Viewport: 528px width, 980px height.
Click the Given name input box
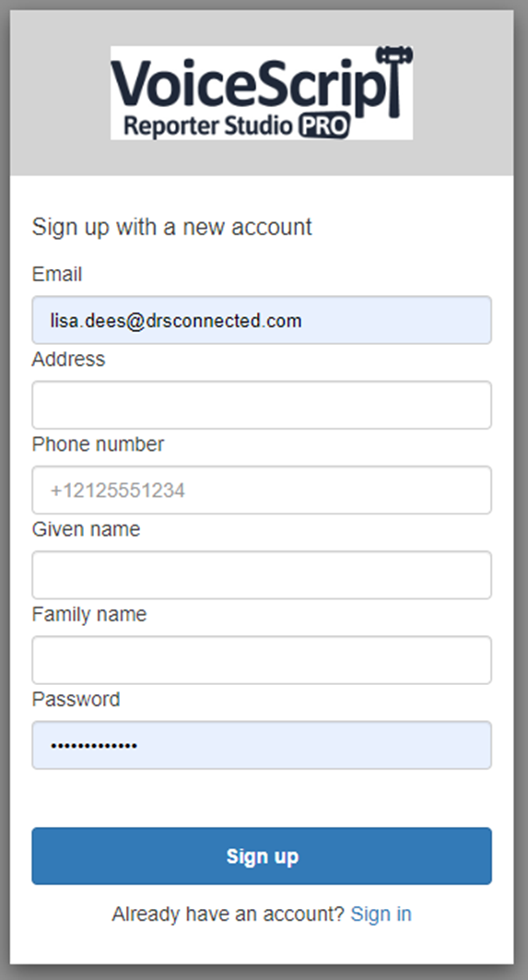(x=262, y=575)
